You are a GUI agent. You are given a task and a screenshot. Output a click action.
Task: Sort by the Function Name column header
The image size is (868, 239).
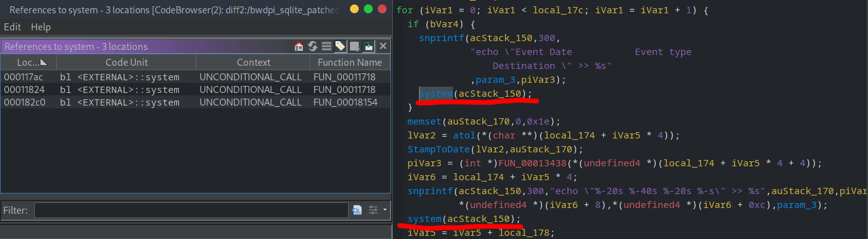tap(350, 63)
